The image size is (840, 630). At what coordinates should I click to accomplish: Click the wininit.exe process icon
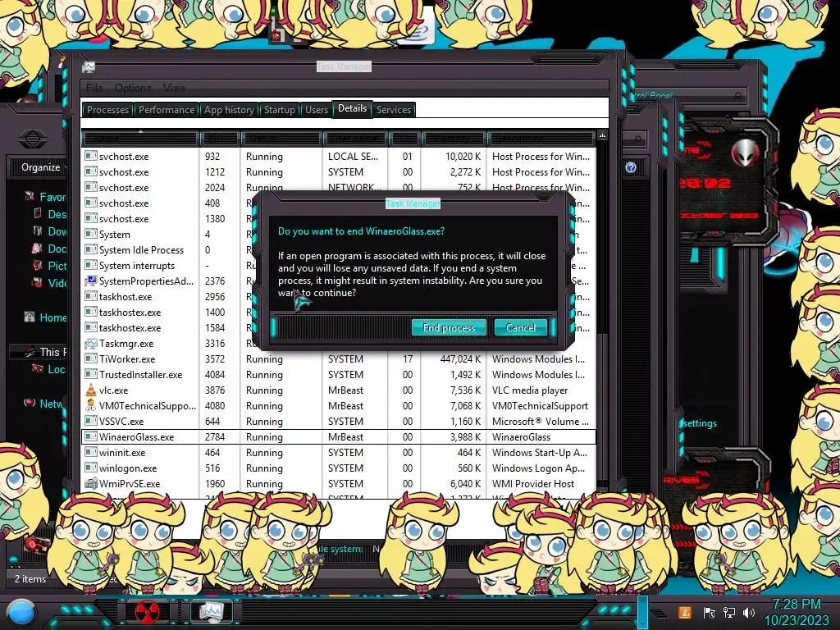91,452
